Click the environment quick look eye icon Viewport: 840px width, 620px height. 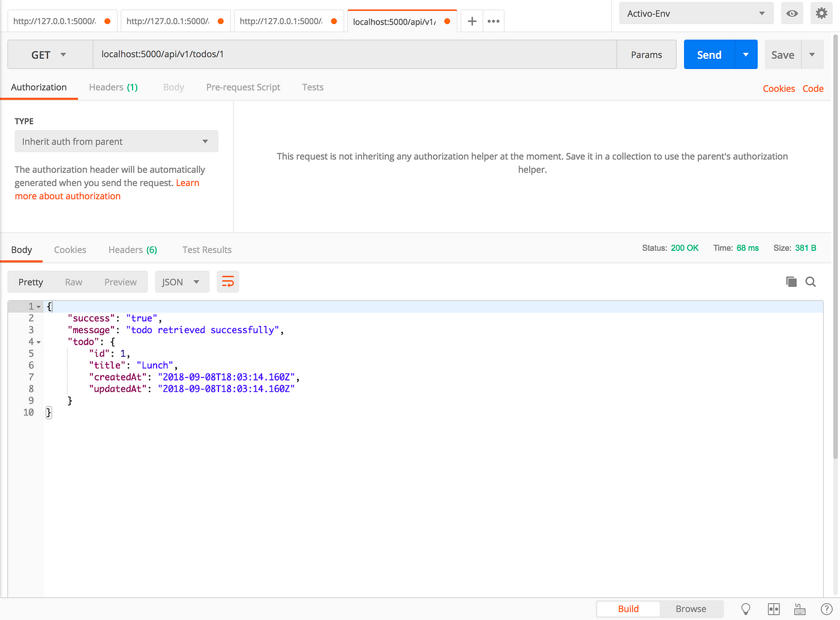click(792, 13)
